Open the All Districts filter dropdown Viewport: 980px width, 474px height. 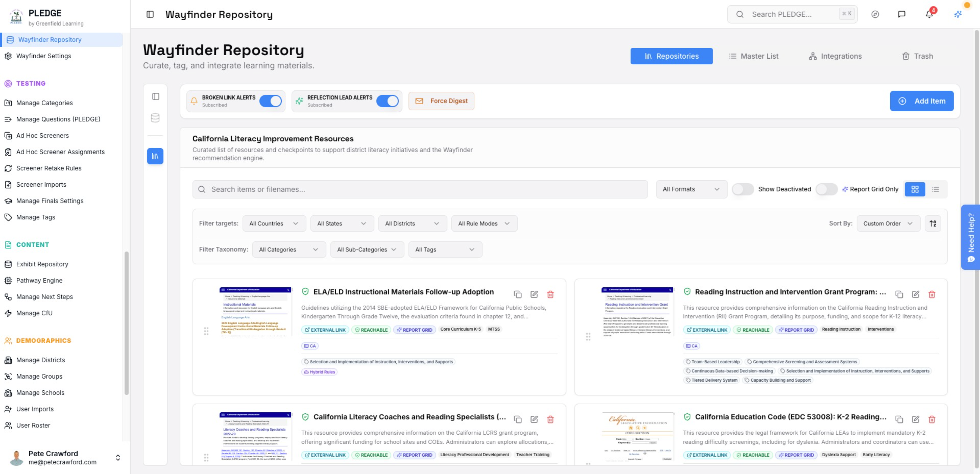coord(412,224)
